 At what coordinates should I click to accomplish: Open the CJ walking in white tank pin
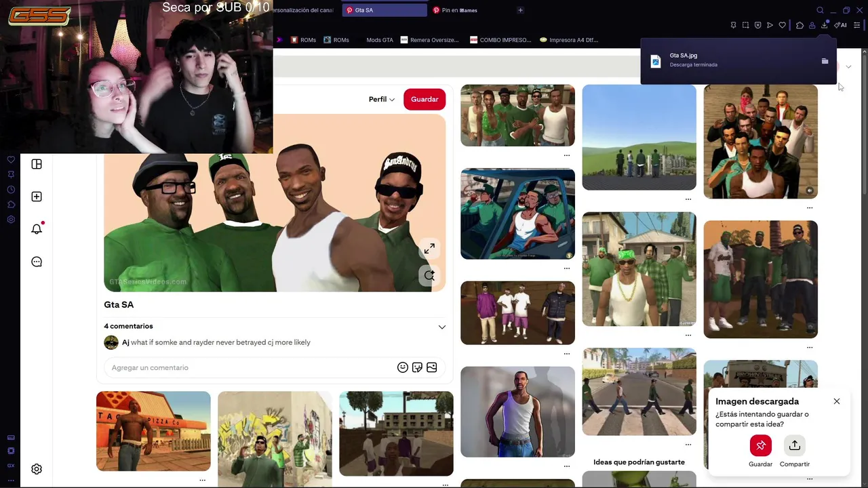[517, 411]
